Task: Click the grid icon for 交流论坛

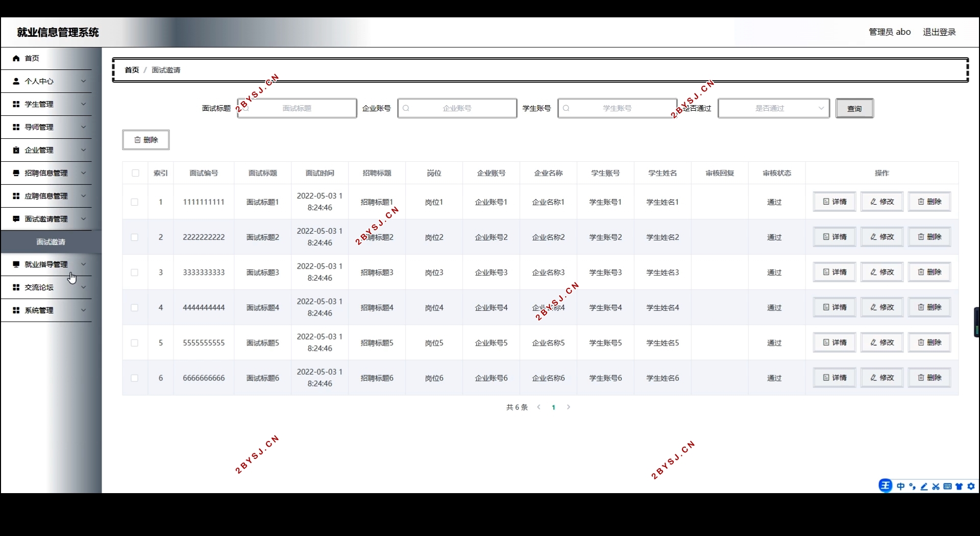Action: [16, 287]
